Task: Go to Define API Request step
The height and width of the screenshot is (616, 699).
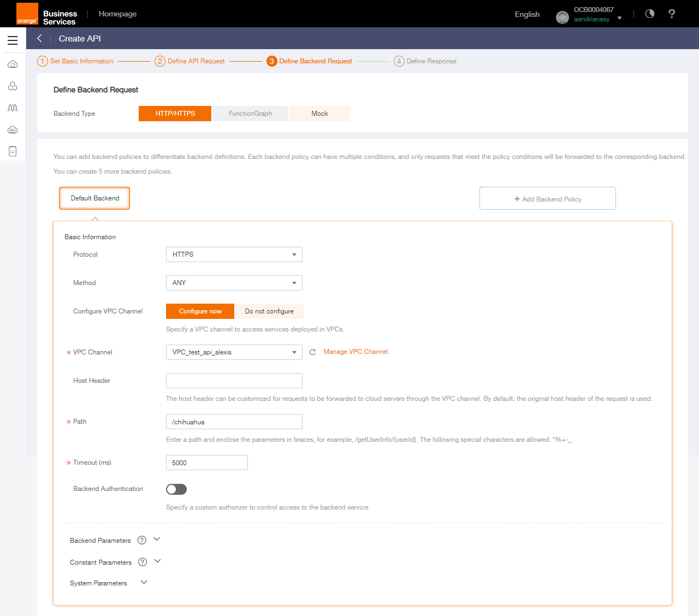Action: 196,61
